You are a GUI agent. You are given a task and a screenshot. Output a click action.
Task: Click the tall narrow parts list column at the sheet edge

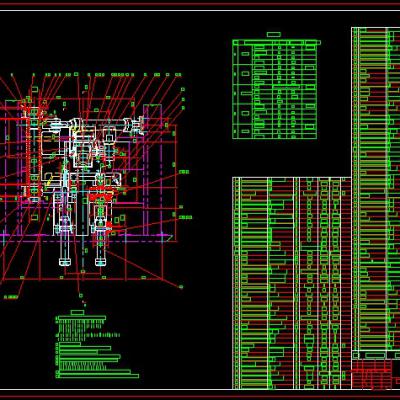coord(376,188)
